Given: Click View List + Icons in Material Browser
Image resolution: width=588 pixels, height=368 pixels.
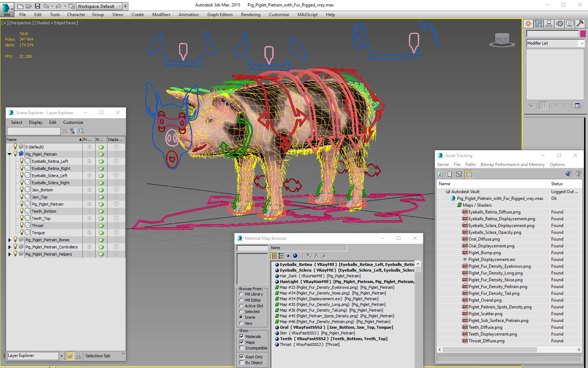Looking at the screenshot, I should (x=281, y=256).
